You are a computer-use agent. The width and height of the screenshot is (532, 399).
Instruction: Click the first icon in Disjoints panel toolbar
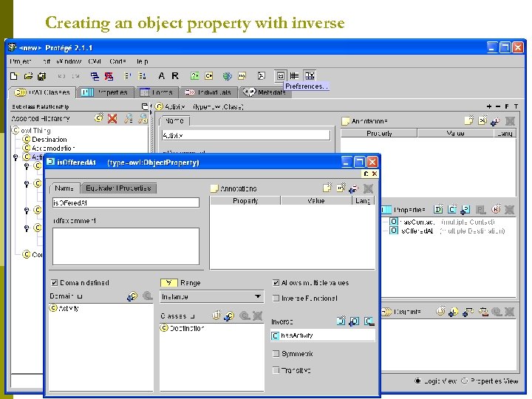pyautogui.click(x=440, y=311)
